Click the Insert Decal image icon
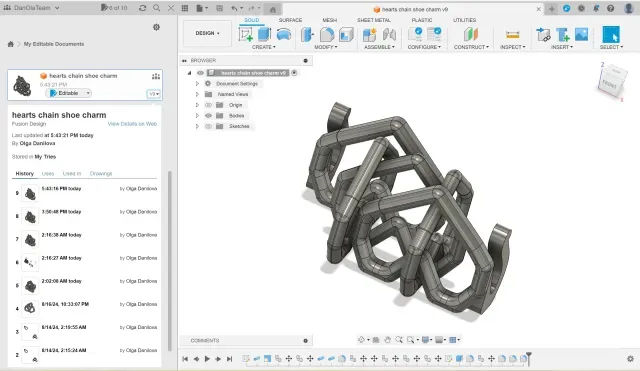Viewport: 640px width, 371px height. [x=581, y=34]
